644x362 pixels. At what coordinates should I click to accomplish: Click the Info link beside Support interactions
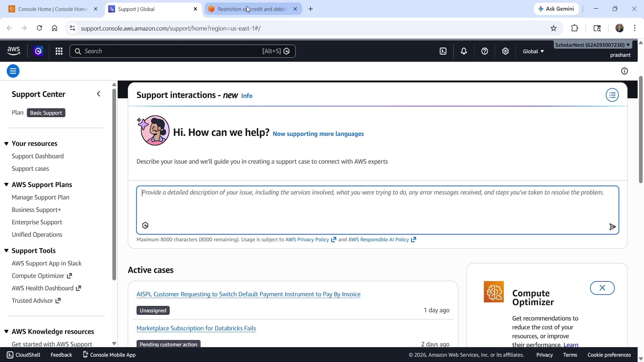(x=247, y=96)
